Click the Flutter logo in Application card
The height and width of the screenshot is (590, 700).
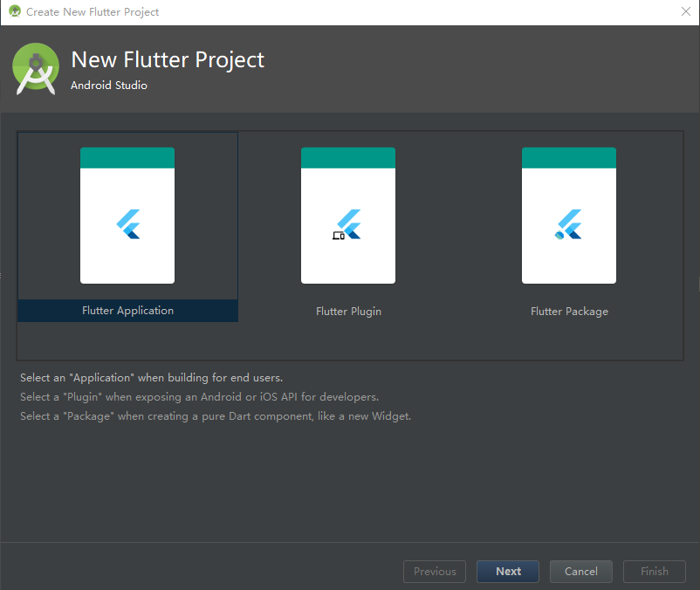click(x=128, y=224)
